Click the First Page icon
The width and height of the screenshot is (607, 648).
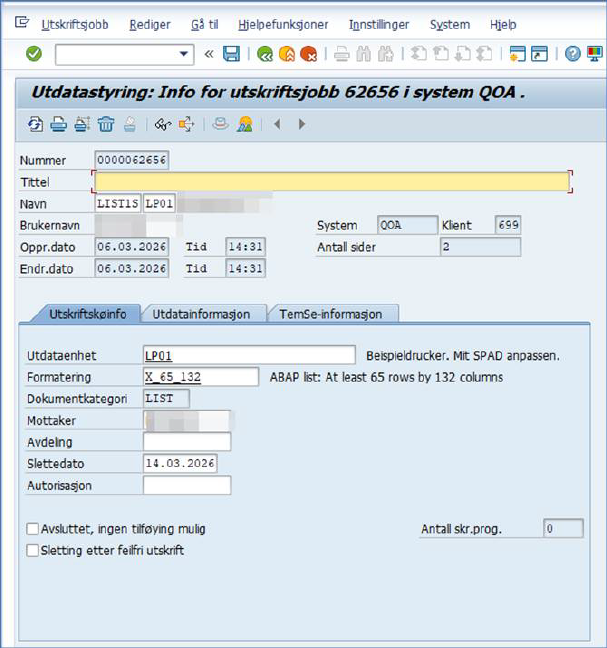tap(419, 54)
